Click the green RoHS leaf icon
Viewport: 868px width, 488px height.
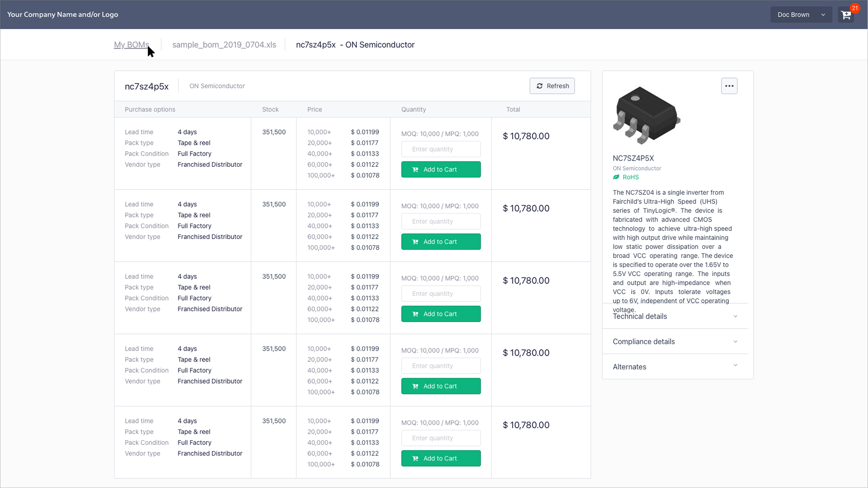(616, 177)
